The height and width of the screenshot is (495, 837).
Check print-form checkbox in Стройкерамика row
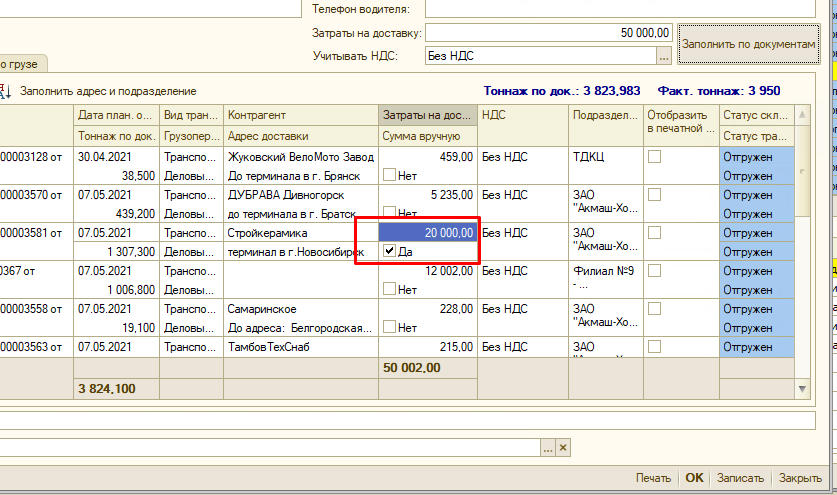[x=654, y=232]
